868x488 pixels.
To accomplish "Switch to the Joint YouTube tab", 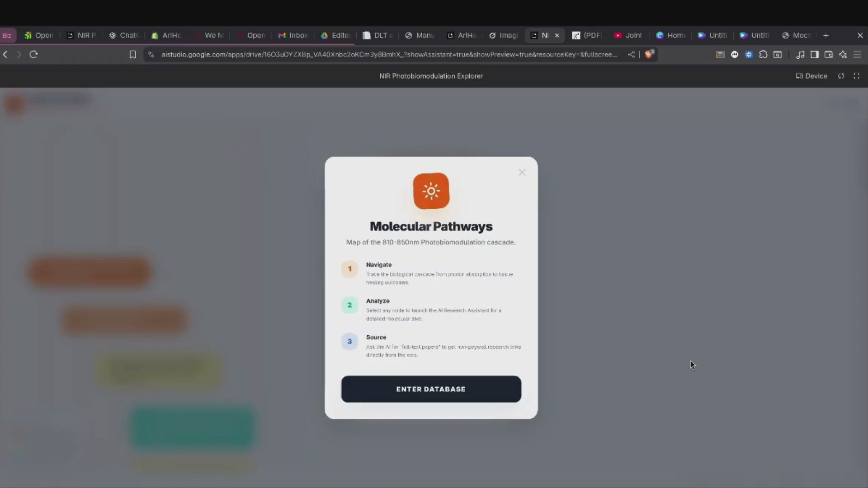I will [628, 35].
